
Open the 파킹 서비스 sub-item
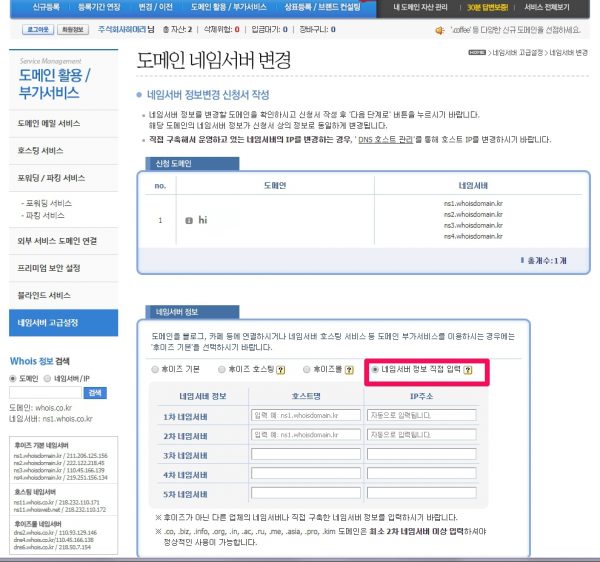[x=45, y=215]
